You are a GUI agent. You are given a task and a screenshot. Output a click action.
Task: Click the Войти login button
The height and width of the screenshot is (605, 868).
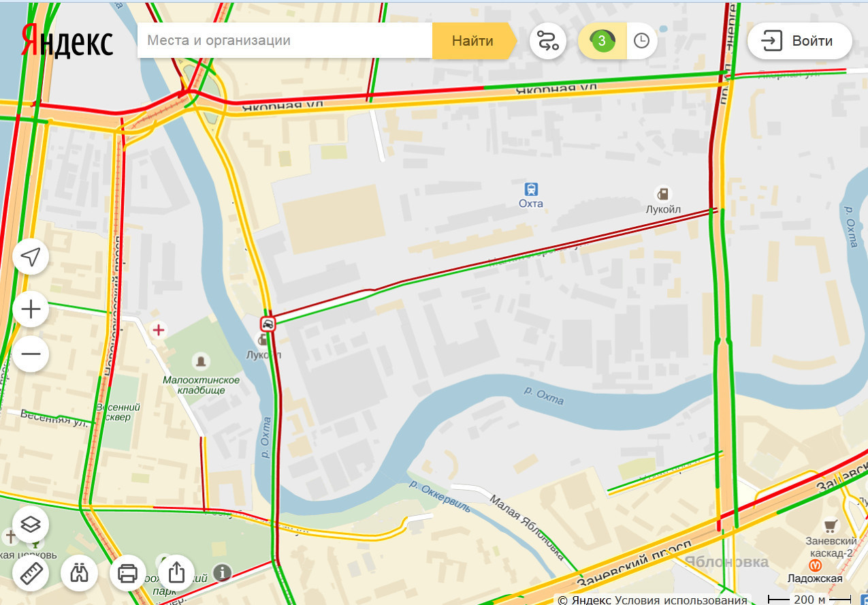click(799, 41)
